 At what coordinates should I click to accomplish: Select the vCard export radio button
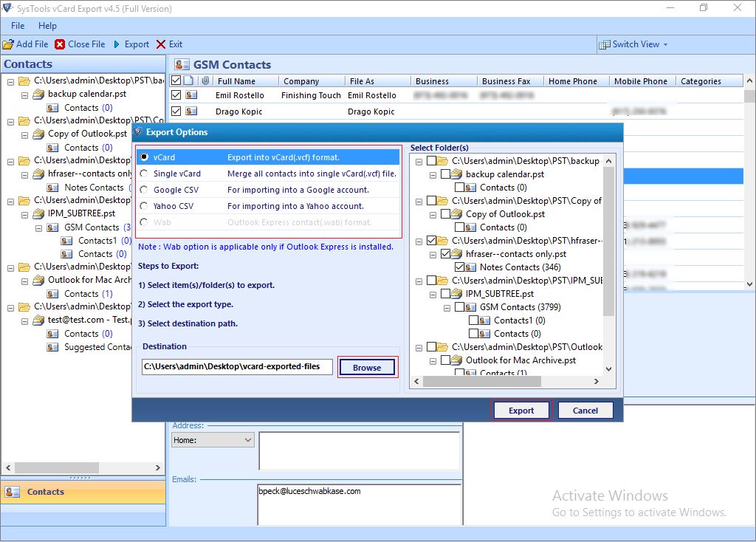(x=144, y=157)
